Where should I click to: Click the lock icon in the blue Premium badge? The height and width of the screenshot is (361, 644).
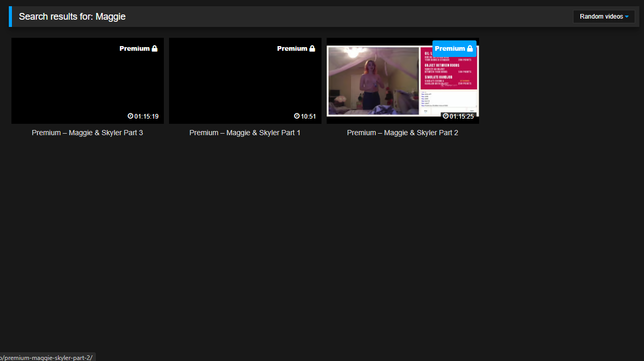point(470,49)
